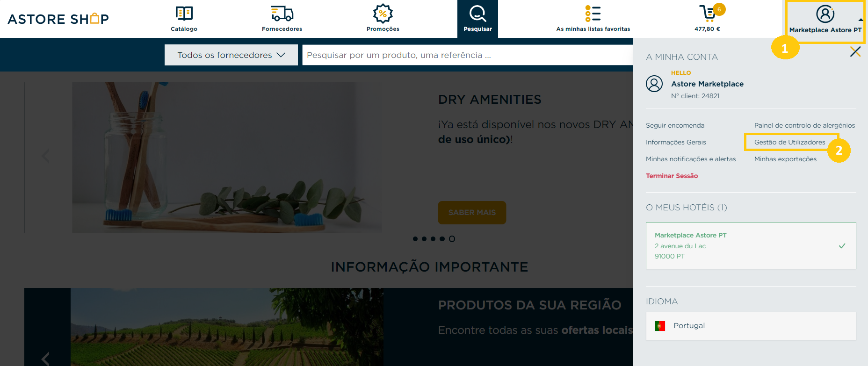Viewport: 868px width, 366px height.
Task: Close the account panel with the X
Action: (855, 51)
